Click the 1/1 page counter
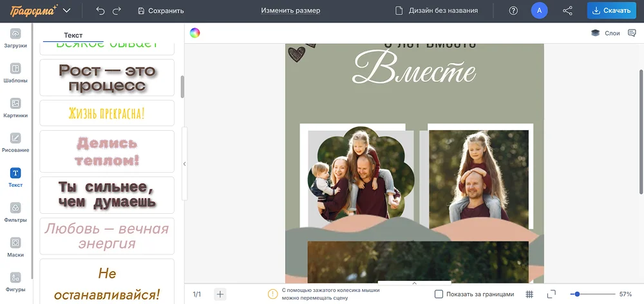 (x=197, y=294)
